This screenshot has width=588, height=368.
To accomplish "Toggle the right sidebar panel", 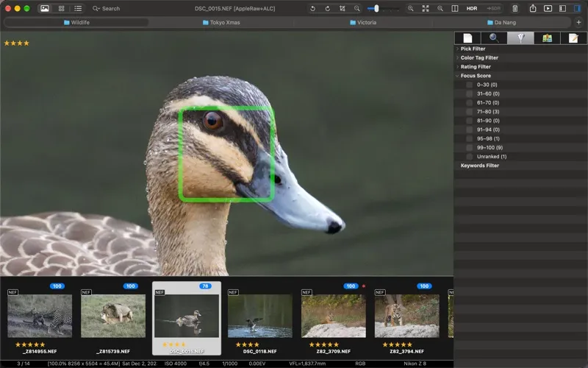I will click(577, 8).
